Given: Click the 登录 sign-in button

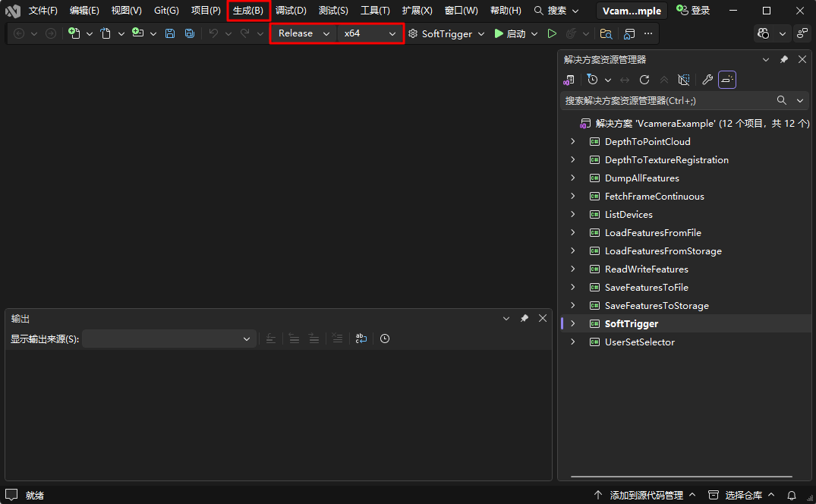Looking at the screenshot, I should tap(693, 11).
